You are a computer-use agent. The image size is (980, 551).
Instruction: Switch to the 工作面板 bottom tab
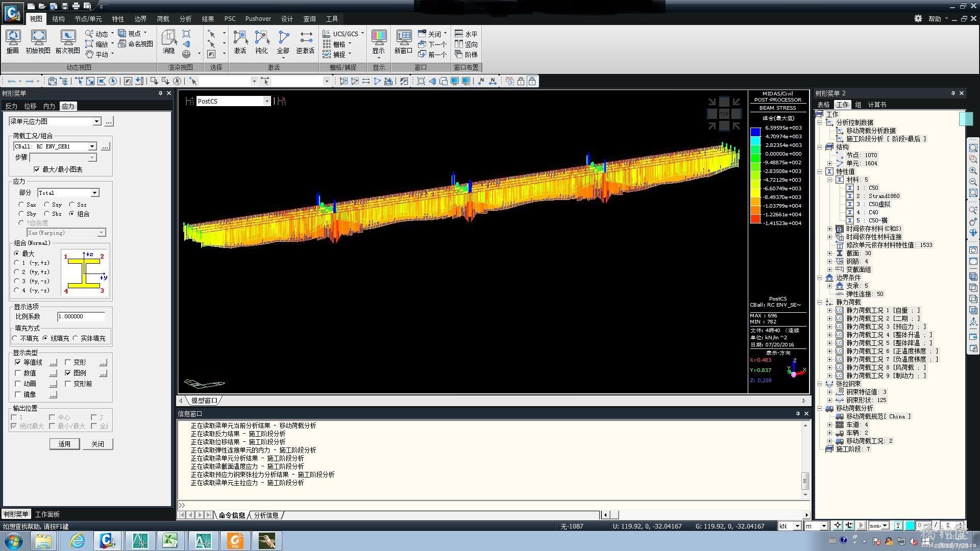tap(47, 514)
